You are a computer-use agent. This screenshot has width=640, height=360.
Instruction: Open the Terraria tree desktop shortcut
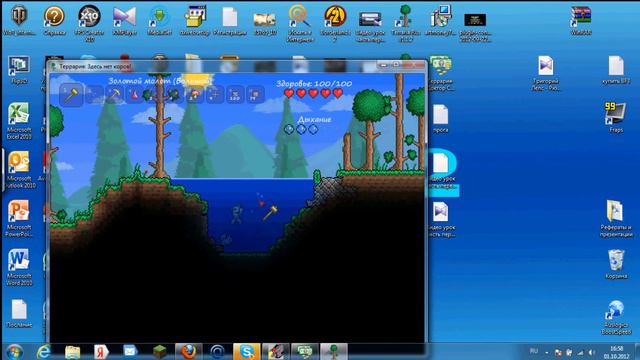pos(405,22)
